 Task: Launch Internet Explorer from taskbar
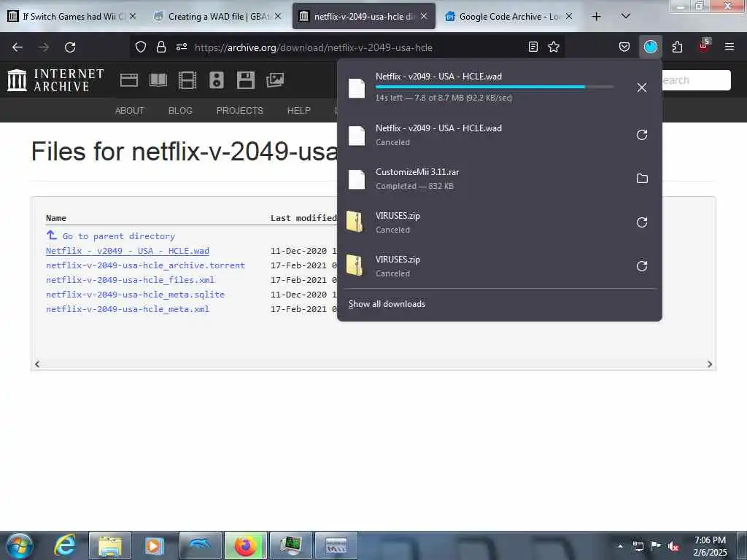click(x=65, y=545)
